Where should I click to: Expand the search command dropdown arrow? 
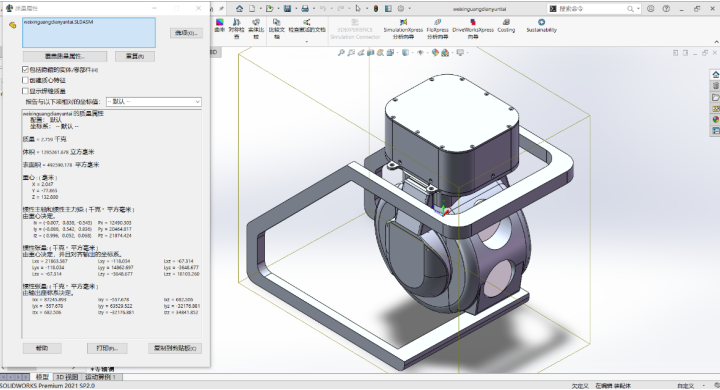click(x=638, y=9)
